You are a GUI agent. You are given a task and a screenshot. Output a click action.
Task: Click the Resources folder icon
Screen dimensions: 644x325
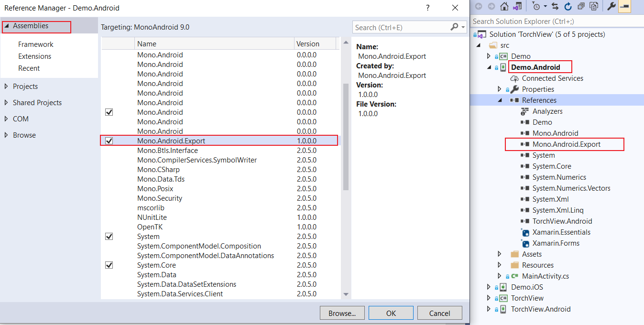click(514, 265)
